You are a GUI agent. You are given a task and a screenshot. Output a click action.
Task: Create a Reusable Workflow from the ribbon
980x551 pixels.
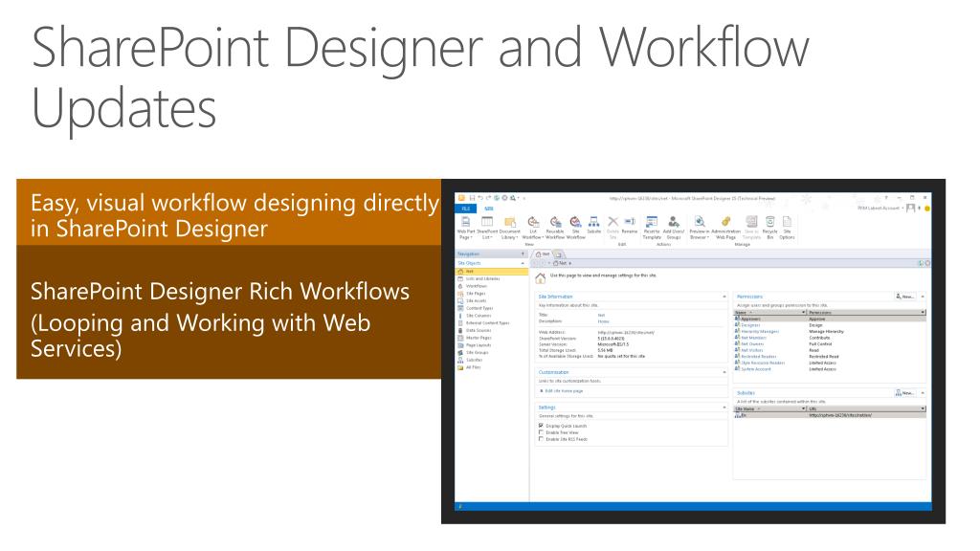(x=555, y=228)
